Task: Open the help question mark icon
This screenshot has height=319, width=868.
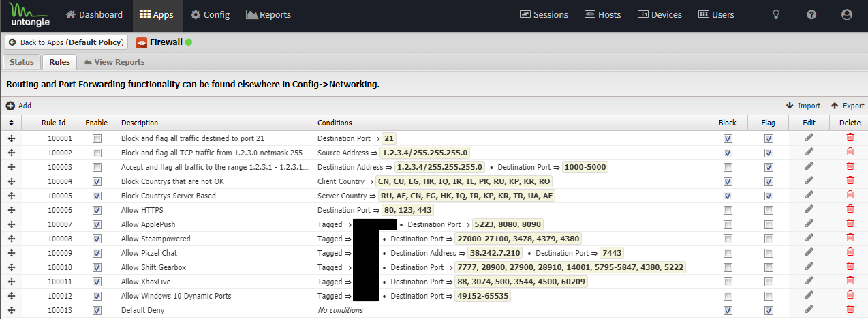Action: tap(811, 14)
